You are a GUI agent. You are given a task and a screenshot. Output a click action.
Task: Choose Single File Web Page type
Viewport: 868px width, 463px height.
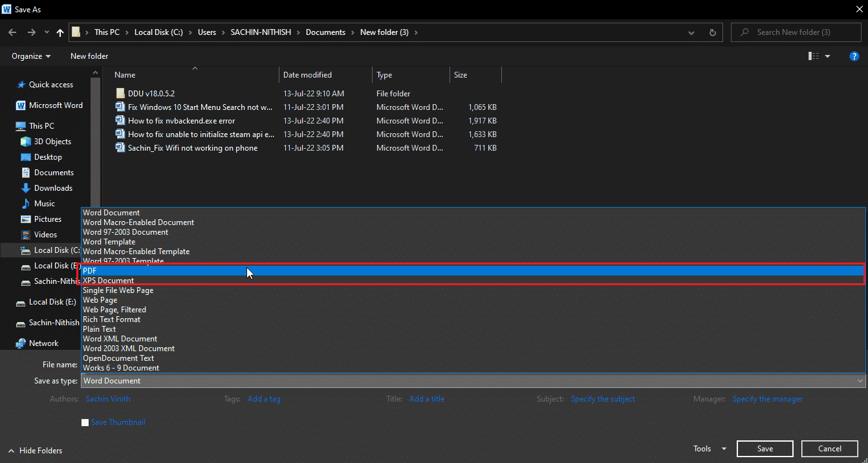pyautogui.click(x=473, y=290)
